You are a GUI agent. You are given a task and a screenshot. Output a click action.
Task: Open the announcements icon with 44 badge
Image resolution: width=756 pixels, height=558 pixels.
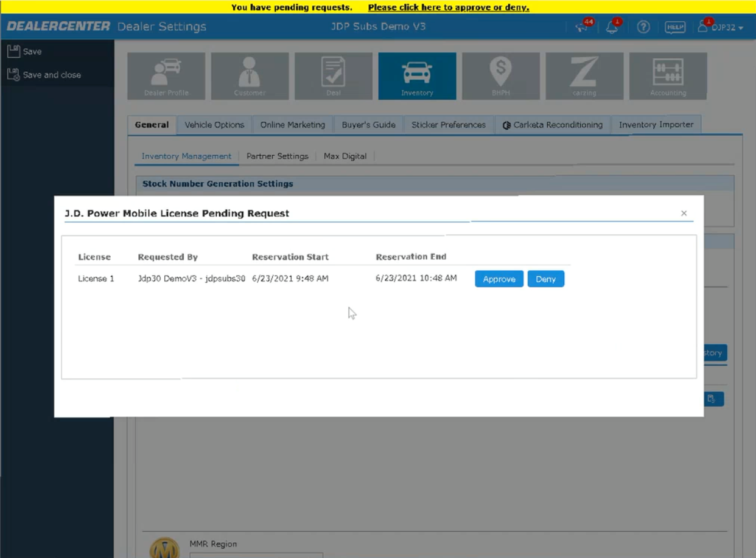click(583, 27)
